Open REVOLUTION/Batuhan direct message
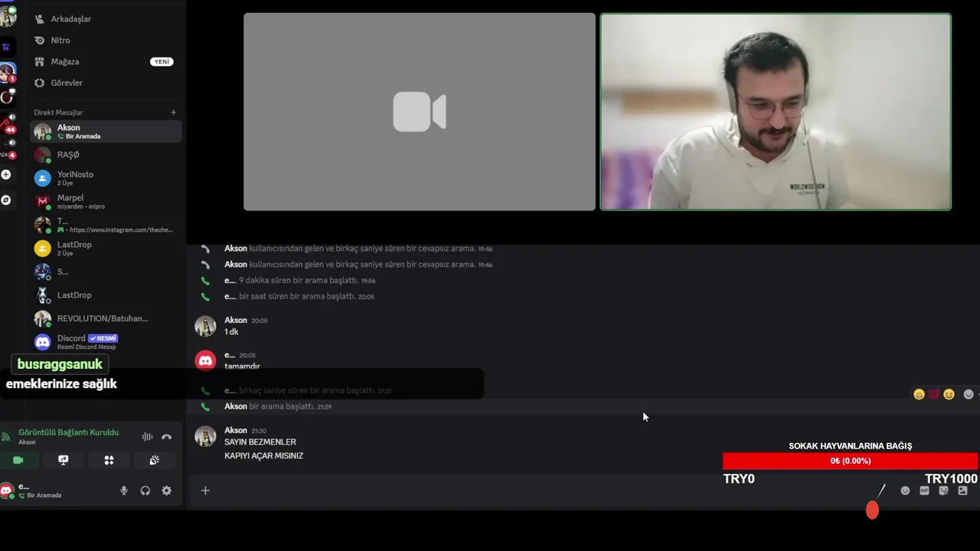 click(106, 318)
